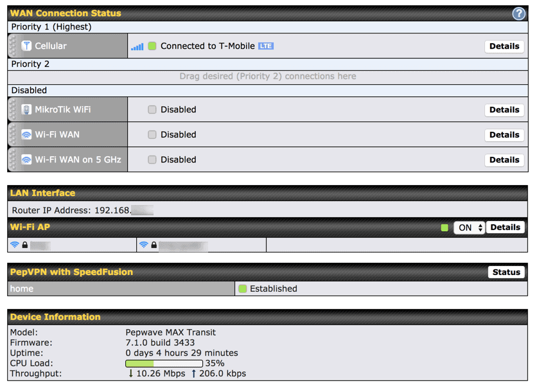Click the Priority 1 (Highest) heading
The image size is (539, 392).
click(x=51, y=27)
